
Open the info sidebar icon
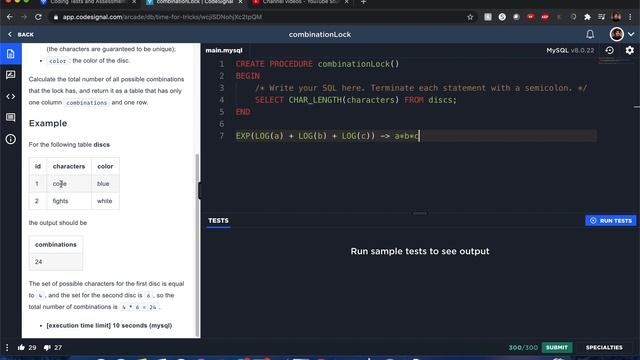pos(11,139)
